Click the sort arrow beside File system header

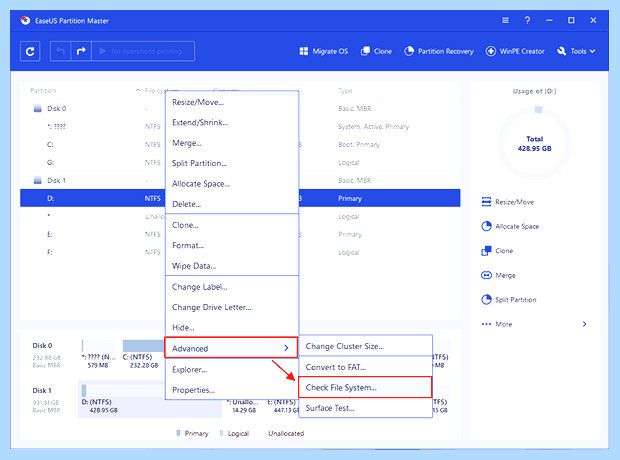point(138,91)
